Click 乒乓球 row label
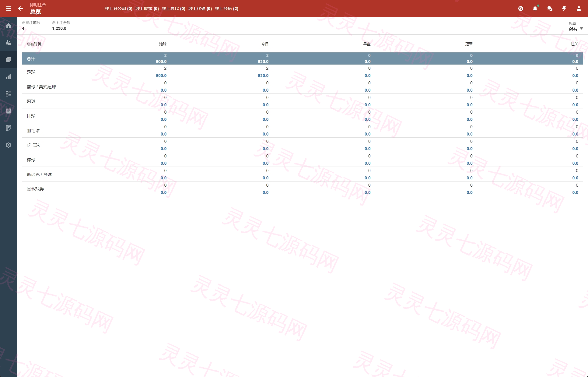This screenshot has width=588, height=377. coord(33,145)
